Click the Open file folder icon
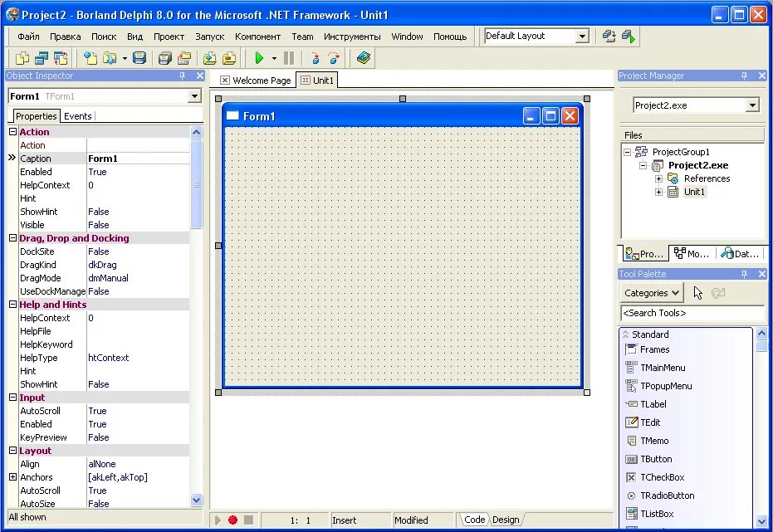The height and width of the screenshot is (532, 773). click(x=110, y=58)
